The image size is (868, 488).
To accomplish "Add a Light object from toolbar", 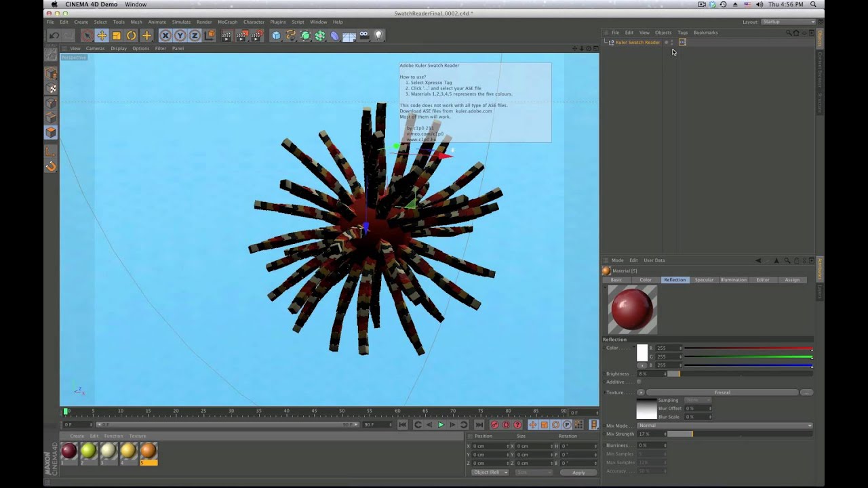I will pyautogui.click(x=378, y=35).
